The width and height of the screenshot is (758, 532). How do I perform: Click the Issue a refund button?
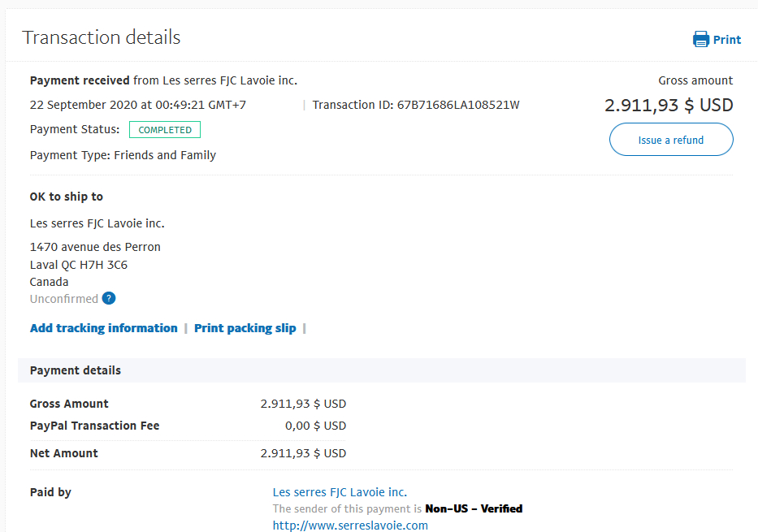tap(671, 140)
